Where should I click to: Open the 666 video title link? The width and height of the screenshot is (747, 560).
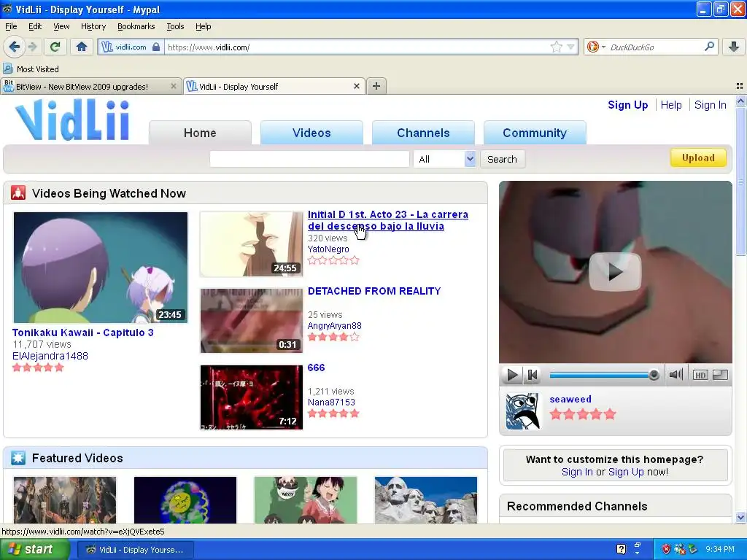[x=316, y=367]
